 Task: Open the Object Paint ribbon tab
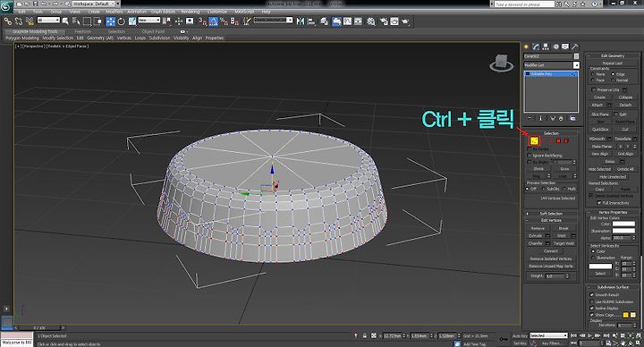tap(153, 31)
